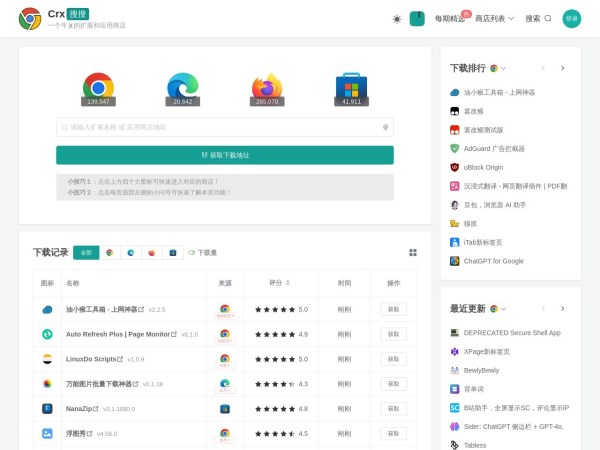This screenshot has height=450, width=600.
Task: Click Chrome source icon in 油小猴工具箱 row
Action: pyautogui.click(x=225, y=308)
